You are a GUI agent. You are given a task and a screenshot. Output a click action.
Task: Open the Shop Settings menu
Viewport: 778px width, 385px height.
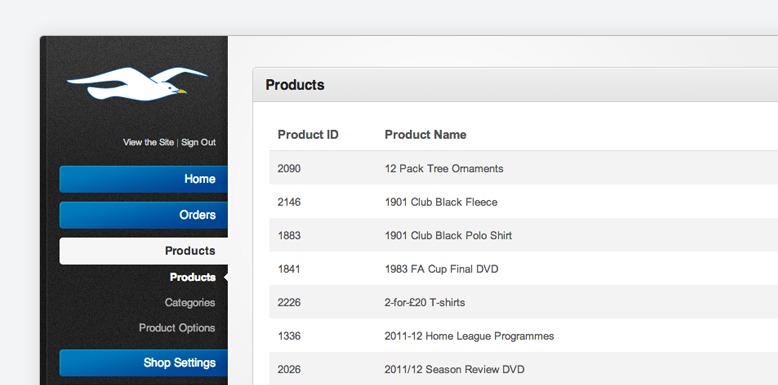click(x=144, y=363)
